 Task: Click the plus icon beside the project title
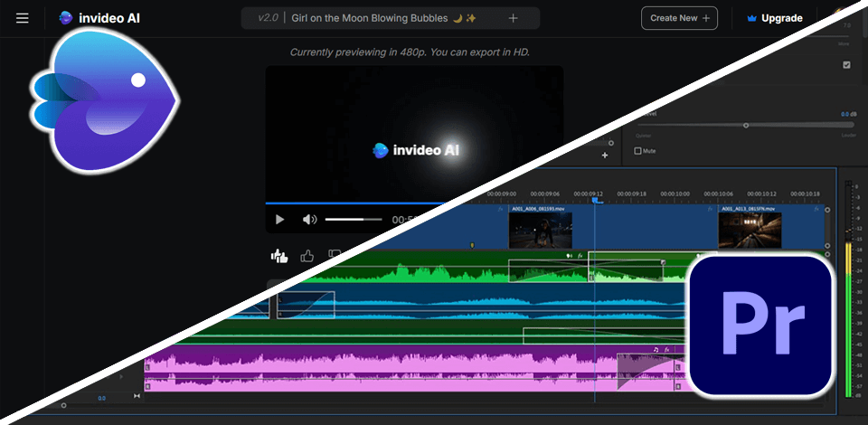514,18
